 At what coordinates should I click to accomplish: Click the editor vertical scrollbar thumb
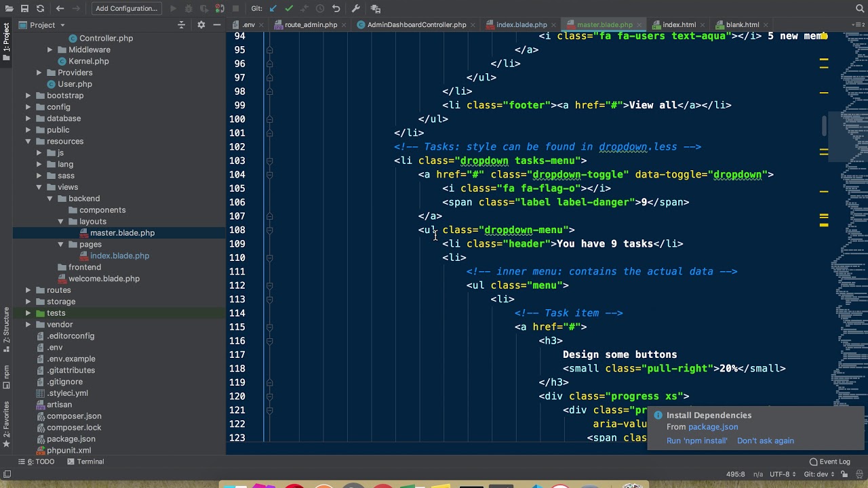point(825,125)
